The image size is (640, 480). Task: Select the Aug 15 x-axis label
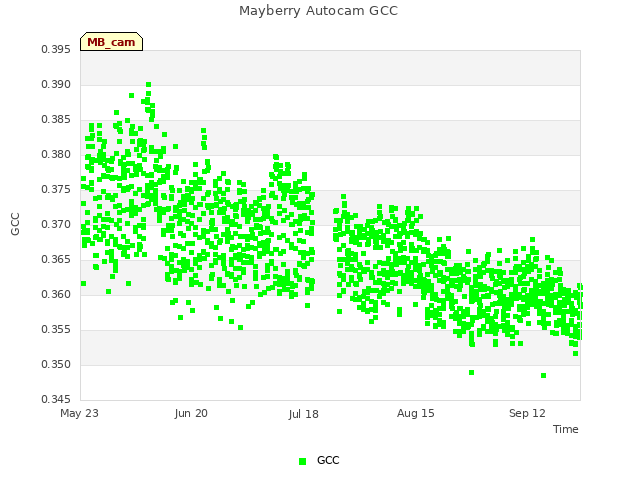click(x=416, y=413)
